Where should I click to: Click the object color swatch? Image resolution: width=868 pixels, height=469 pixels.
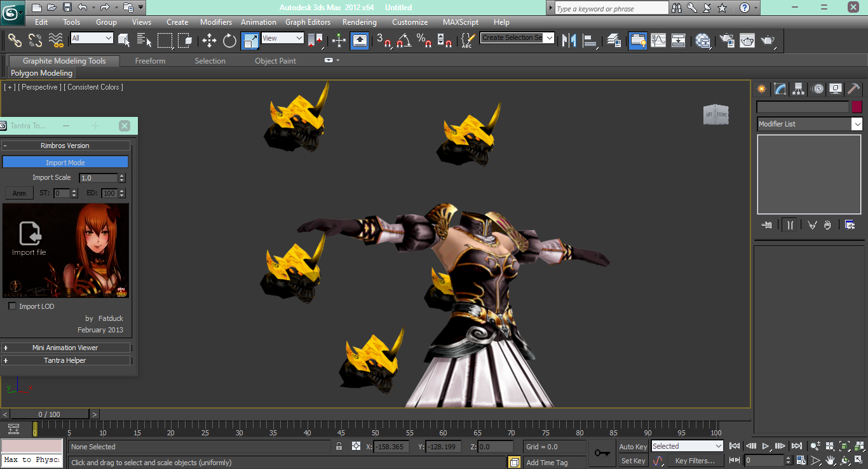point(857,107)
